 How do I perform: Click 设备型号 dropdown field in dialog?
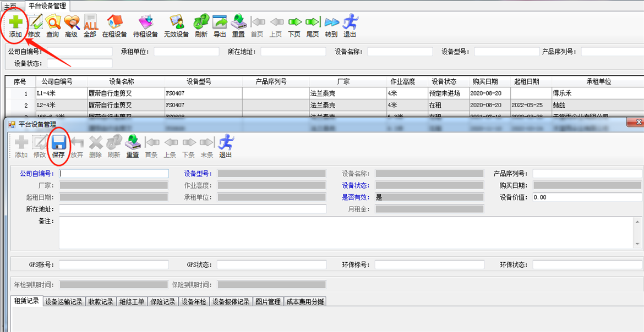[271, 174]
